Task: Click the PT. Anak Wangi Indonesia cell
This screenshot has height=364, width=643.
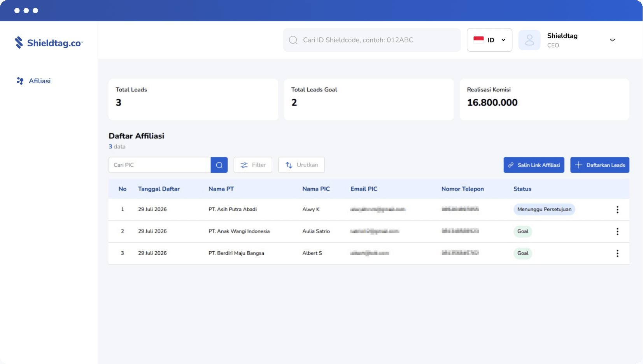Action: click(239, 231)
